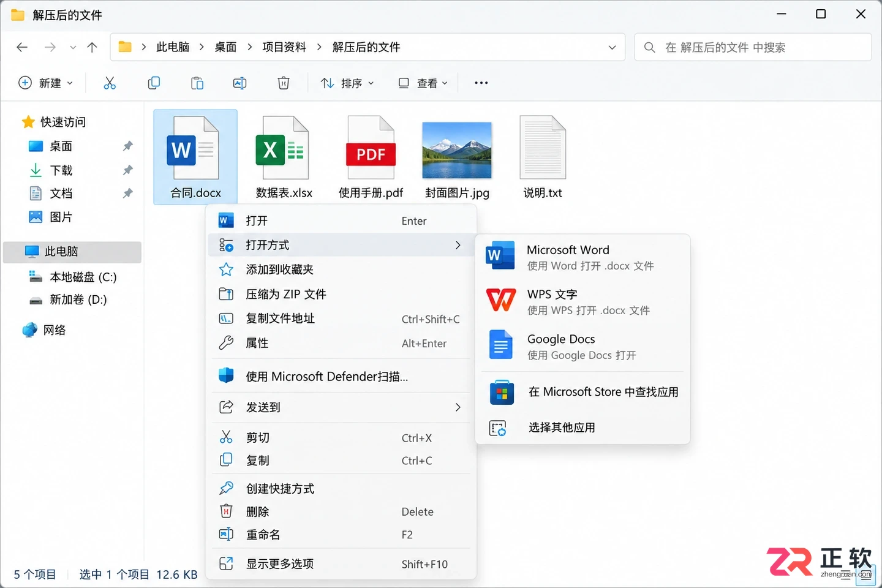Click 添加到收藏夹 in the context menu
Viewport: 882px width, 588px height.
click(x=341, y=269)
